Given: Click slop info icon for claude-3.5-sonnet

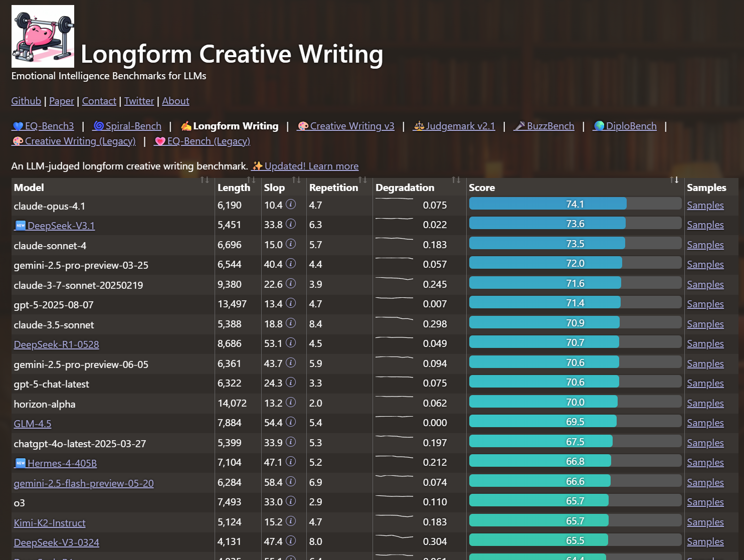Looking at the screenshot, I should [x=291, y=323].
